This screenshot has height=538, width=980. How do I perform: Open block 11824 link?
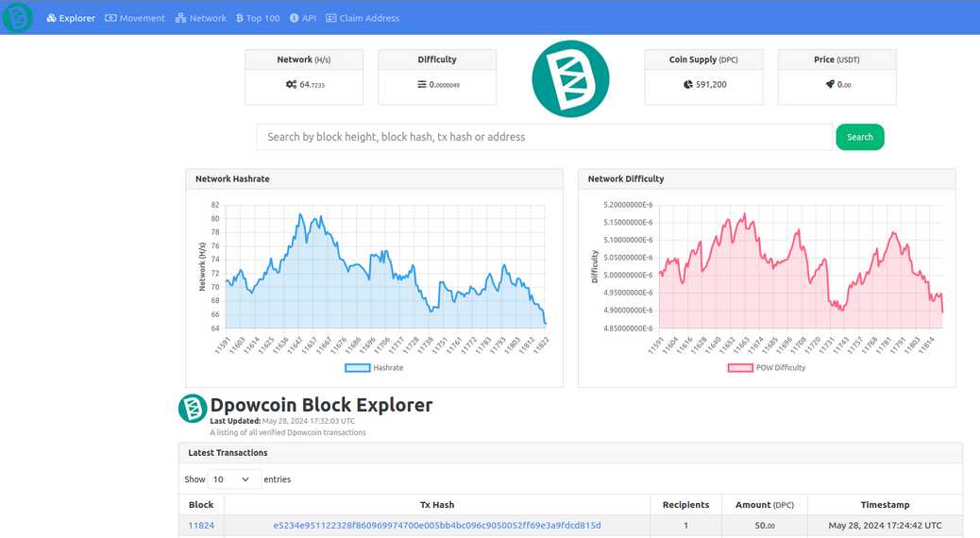[x=201, y=526]
